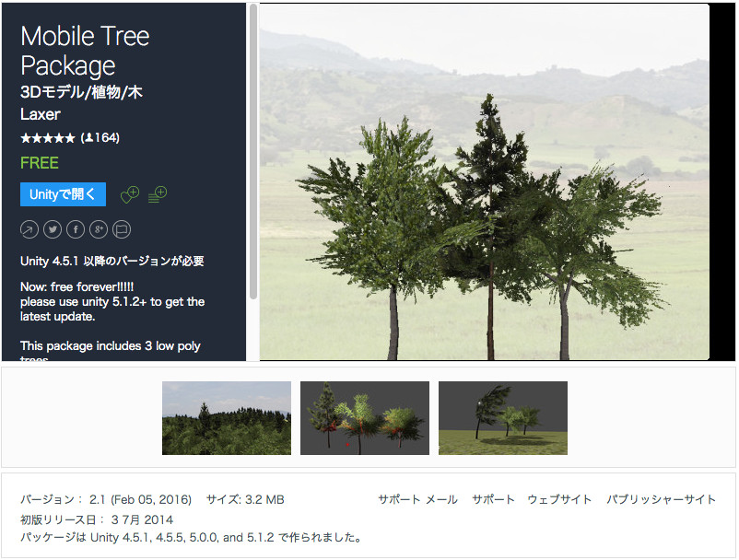739x560 pixels.
Task: Select the windblown trees on grass thumbnail
Action: (503, 418)
